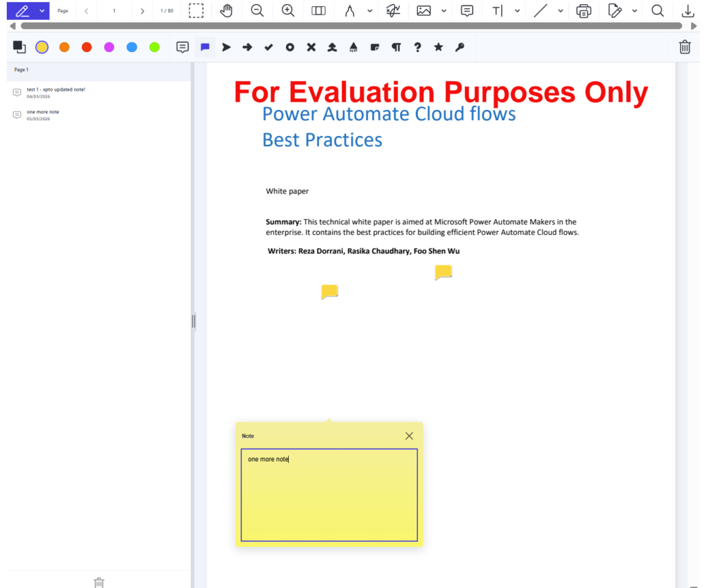
Task: Select the cross note icon style
Action: tap(311, 47)
